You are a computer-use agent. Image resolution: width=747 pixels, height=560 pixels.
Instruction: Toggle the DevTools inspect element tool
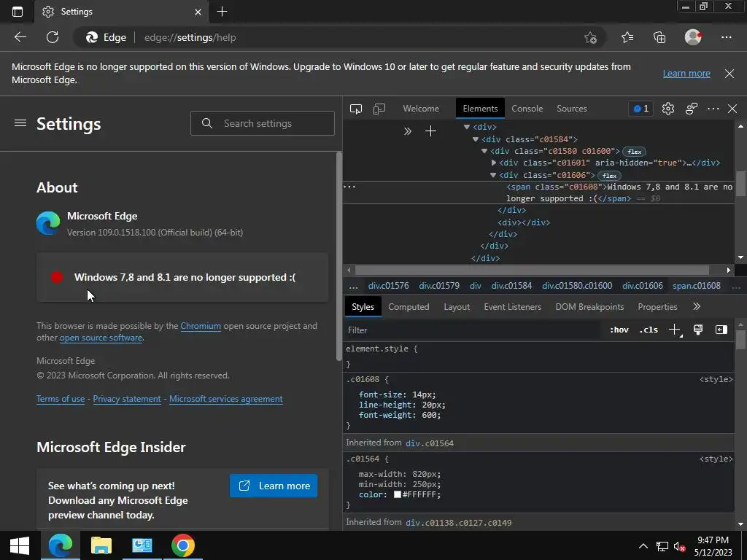pyautogui.click(x=356, y=109)
